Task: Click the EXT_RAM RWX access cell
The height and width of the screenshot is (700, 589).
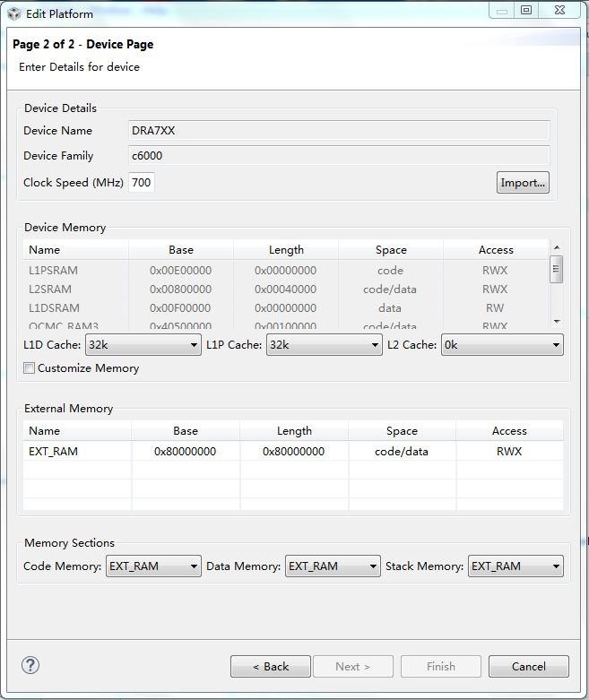Action: (509, 451)
